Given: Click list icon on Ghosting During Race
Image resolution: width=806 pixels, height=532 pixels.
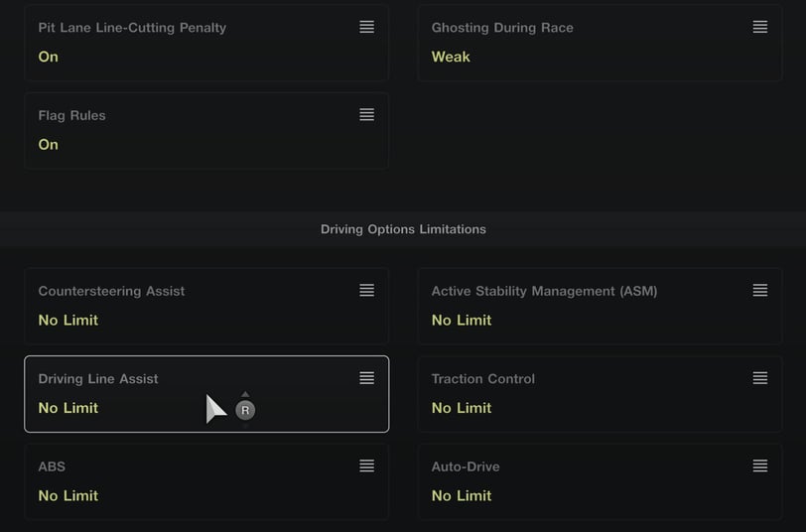Looking at the screenshot, I should pyautogui.click(x=759, y=28).
